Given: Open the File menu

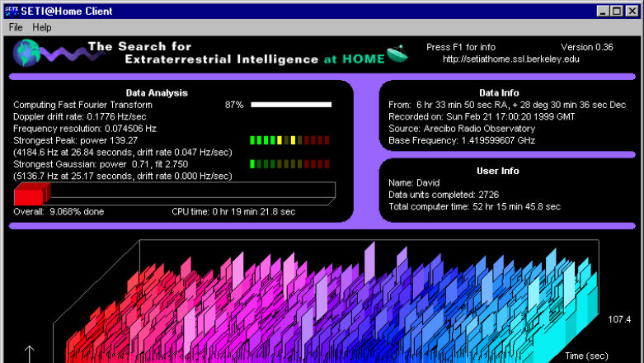Looking at the screenshot, I should point(16,27).
